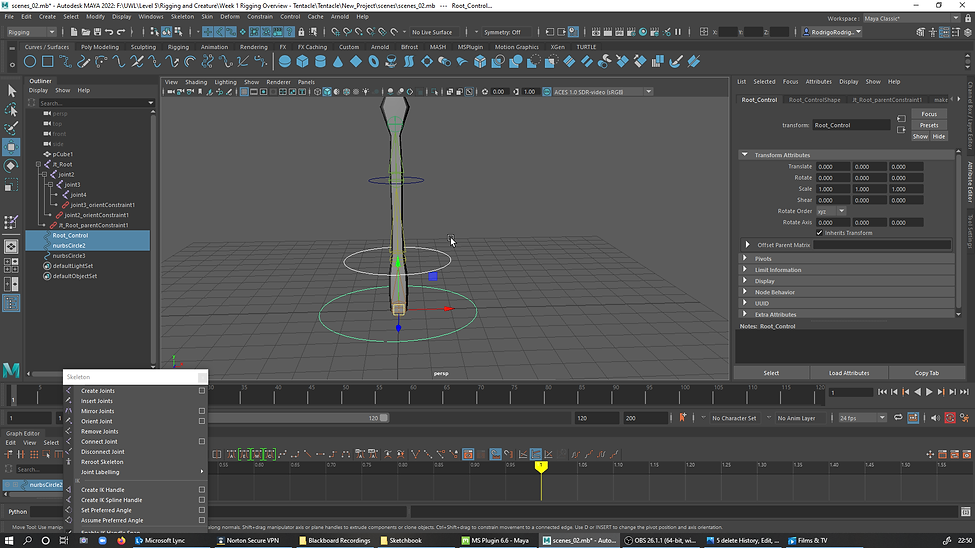Go to start of playback range
Viewport: 975px width, 548px height.
[x=882, y=392]
